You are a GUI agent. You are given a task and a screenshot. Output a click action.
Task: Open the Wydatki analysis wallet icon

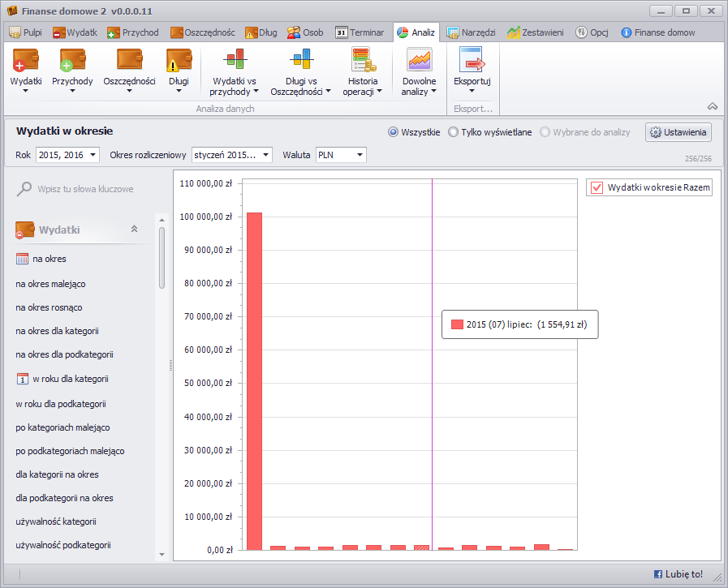[26, 62]
